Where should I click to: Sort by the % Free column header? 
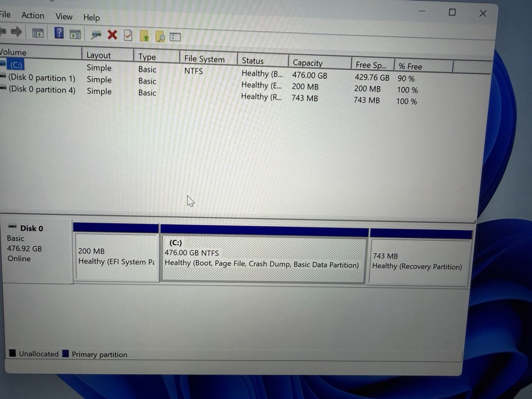coord(423,66)
